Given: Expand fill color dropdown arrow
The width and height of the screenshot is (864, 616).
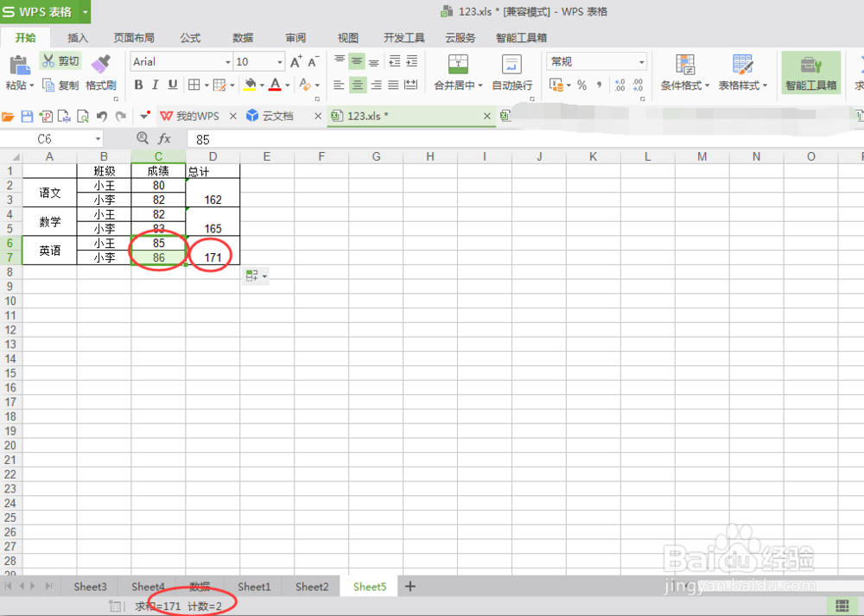Looking at the screenshot, I should click(262, 86).
